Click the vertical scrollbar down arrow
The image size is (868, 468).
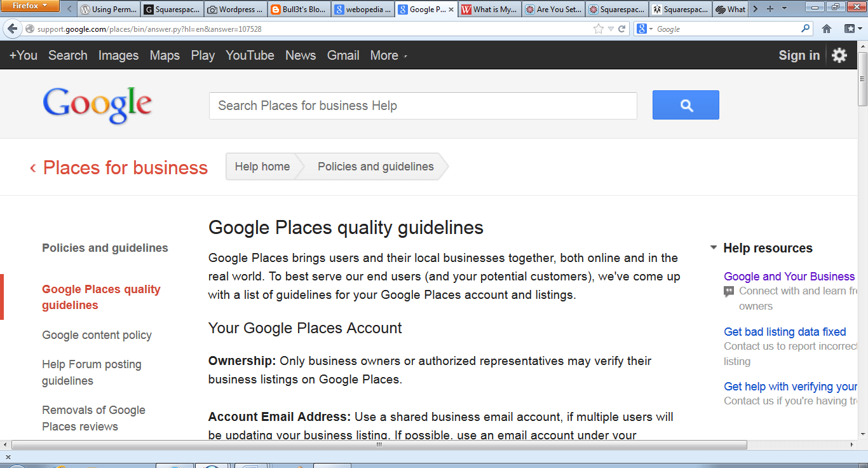862,434
